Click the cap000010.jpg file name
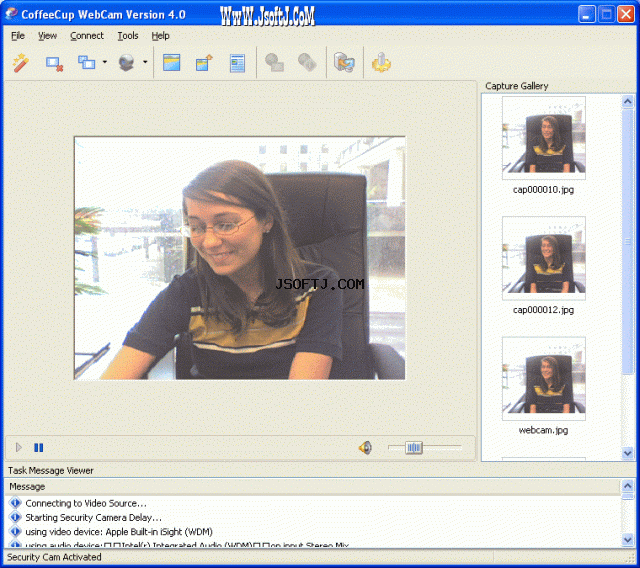Image resolution: width=640 pixels, height=568 pixels. 543,190
